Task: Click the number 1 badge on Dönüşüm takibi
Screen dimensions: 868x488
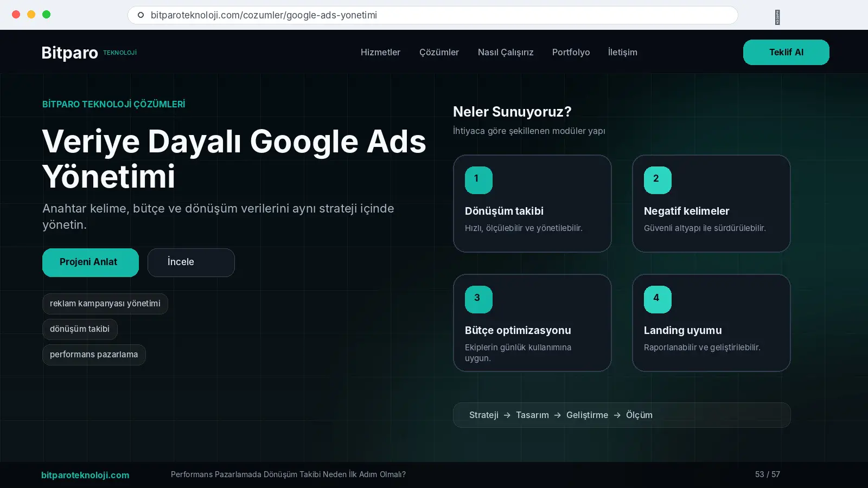Action: [478, 180]
